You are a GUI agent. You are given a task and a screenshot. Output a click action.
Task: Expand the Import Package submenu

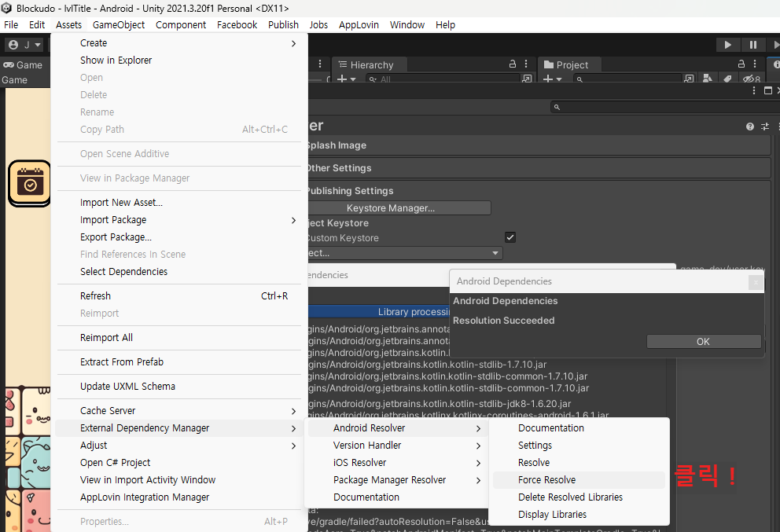click(179, 220)
